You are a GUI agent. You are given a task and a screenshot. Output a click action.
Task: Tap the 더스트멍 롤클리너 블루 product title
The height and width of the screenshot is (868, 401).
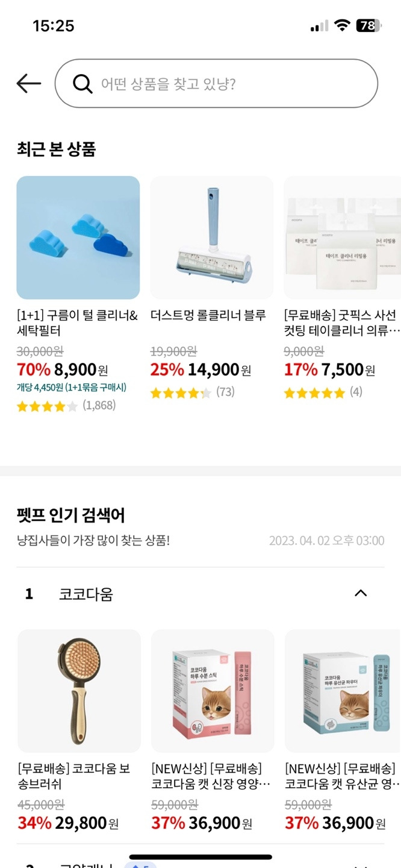tap(208, 315)
